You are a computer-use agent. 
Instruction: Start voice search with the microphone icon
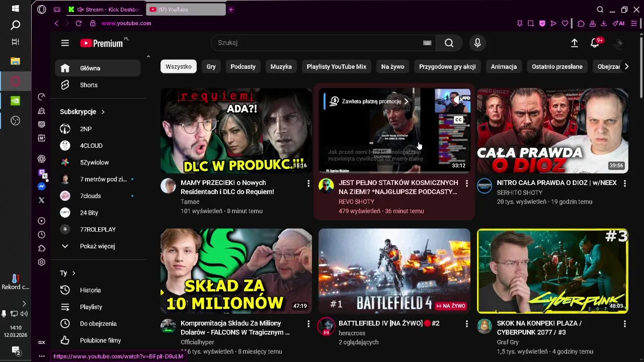(x=477, y=43)
